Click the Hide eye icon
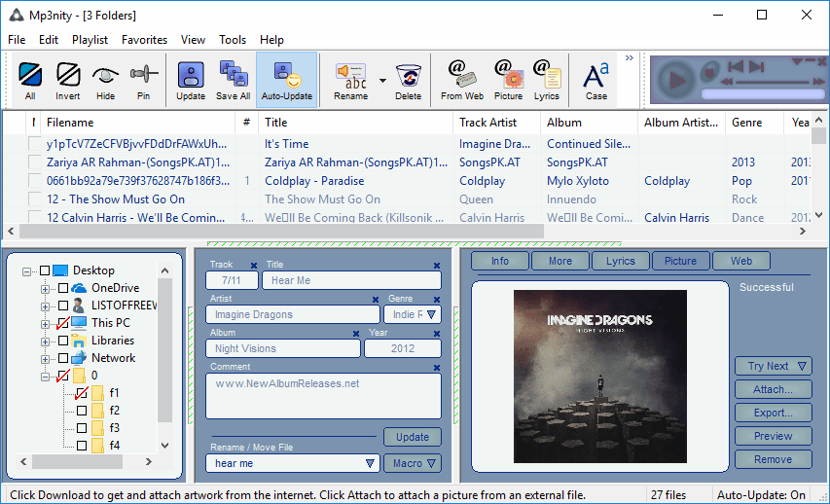 (x=105, y=81)
